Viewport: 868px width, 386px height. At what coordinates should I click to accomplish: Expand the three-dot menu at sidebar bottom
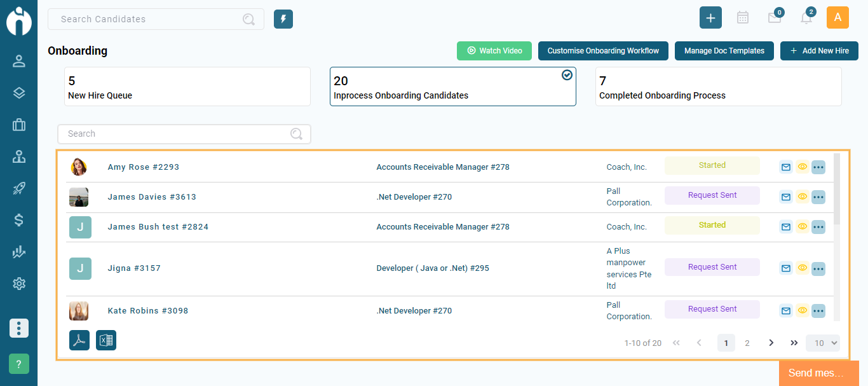tap(18, 328)
